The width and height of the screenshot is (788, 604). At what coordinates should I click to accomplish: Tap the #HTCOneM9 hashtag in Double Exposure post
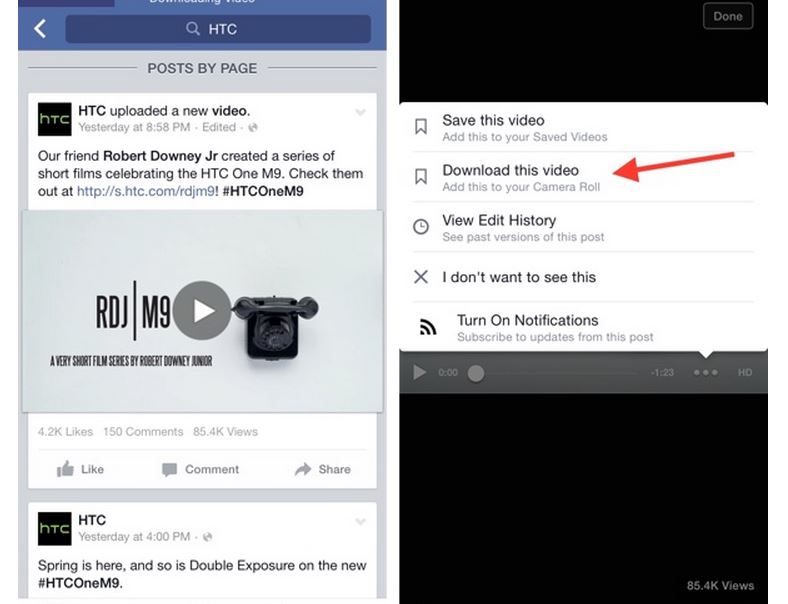(80, 583)
